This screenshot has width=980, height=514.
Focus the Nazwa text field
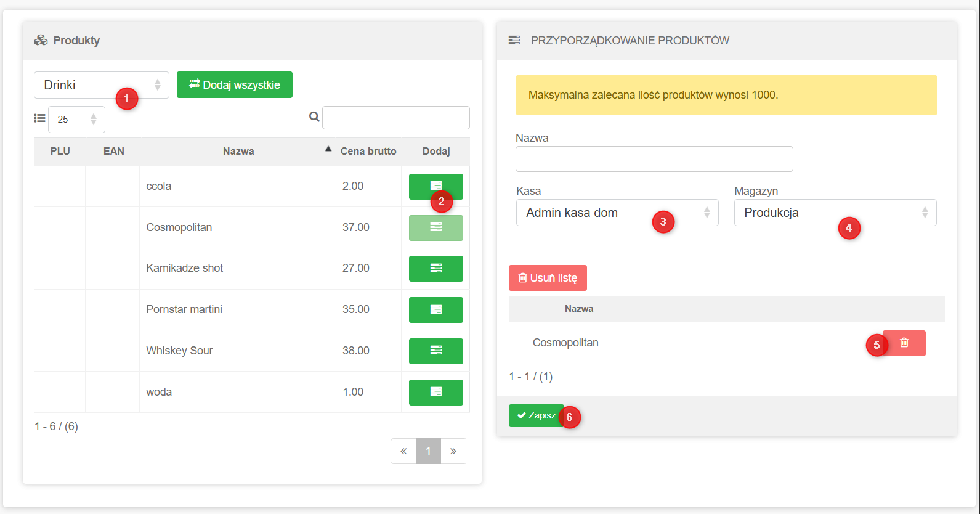click(654, 159)
